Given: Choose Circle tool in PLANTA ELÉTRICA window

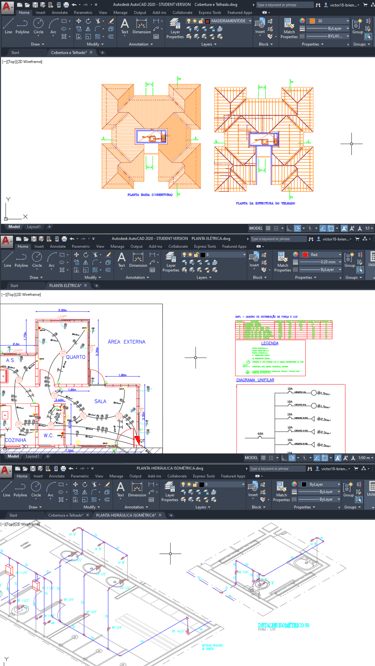Looking at the screenshot, I should pyautogui.click(x=37, y=259).
